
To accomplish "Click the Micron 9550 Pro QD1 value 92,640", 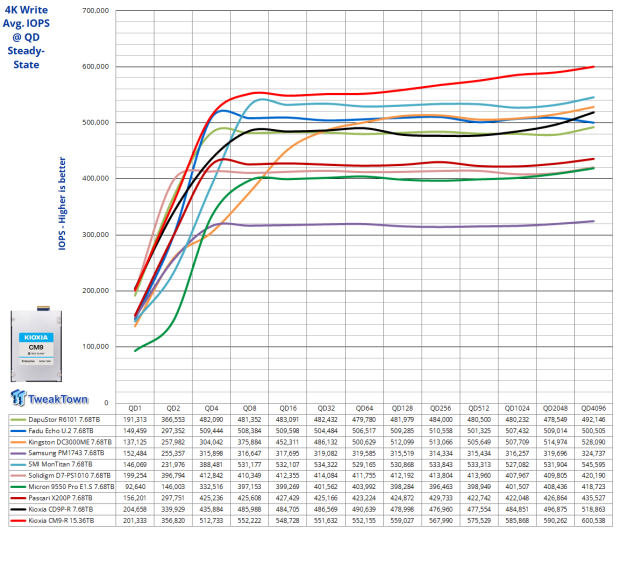I will click(x=135, y=487).
